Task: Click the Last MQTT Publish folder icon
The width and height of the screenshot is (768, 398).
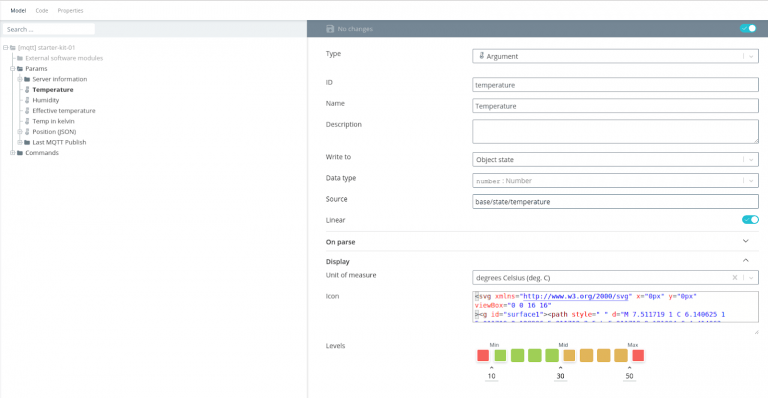Action: click(x=27, y=142)
